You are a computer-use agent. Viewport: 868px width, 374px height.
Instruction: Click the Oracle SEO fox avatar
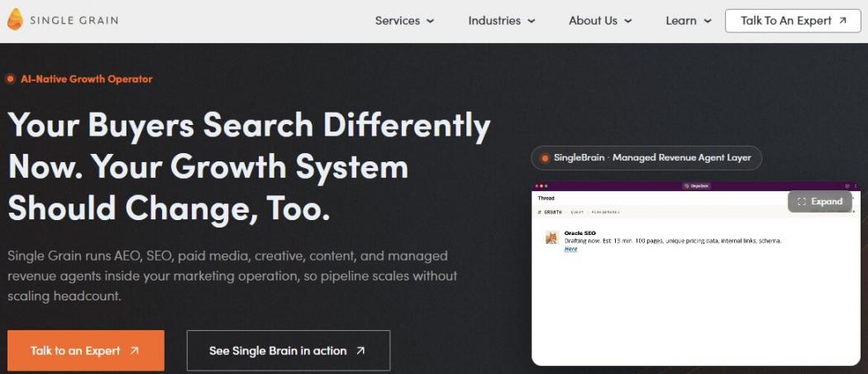[552, 237]
